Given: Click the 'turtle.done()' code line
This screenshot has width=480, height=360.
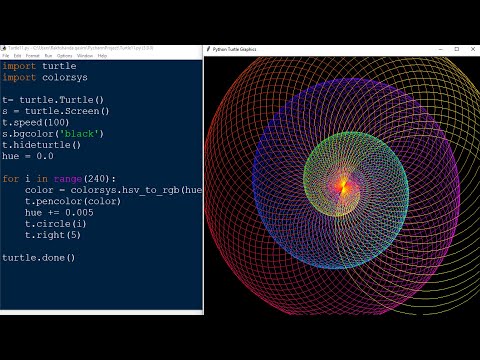Looking at the screenshot, I should pos(39,258).
